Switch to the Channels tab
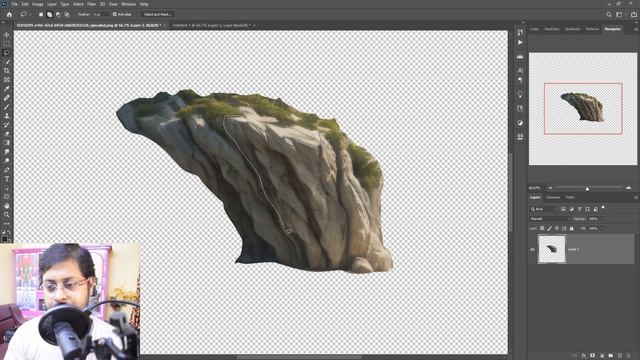Viewport: 640px width, 360px height. [553, 197]
